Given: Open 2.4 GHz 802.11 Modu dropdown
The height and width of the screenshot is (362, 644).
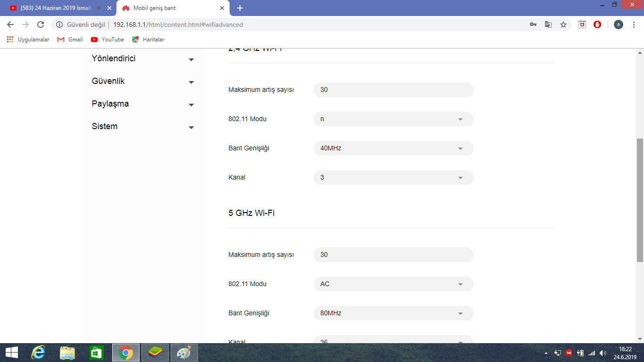Looking at the screenshot, I should click(x=393, y=119).
